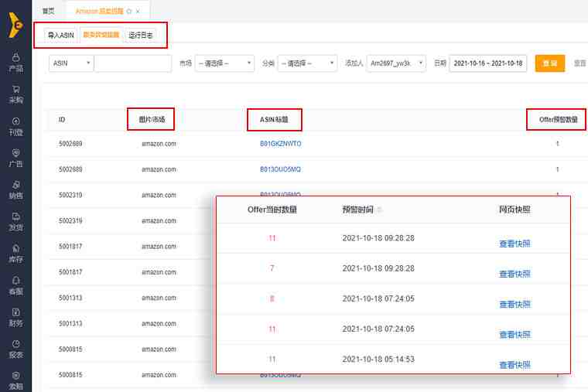588x392 pixels.
Task: Click 查看快照 in the count 8 row
Action: tap(514, 305)
